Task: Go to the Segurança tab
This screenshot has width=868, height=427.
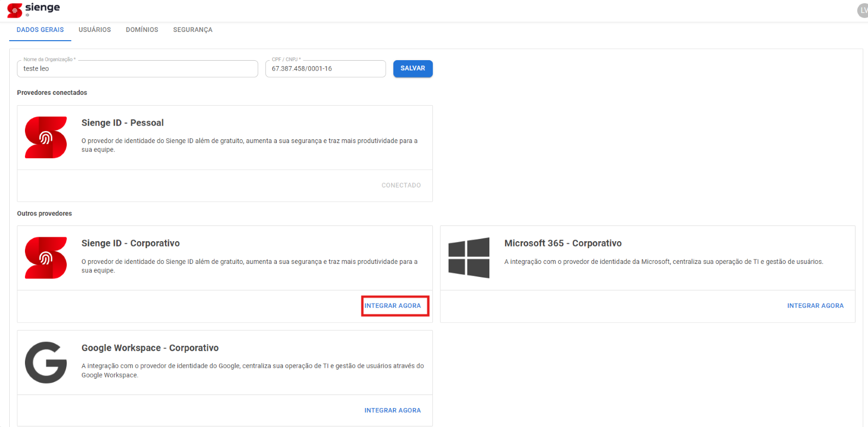Action: click(x=193, y=30)
